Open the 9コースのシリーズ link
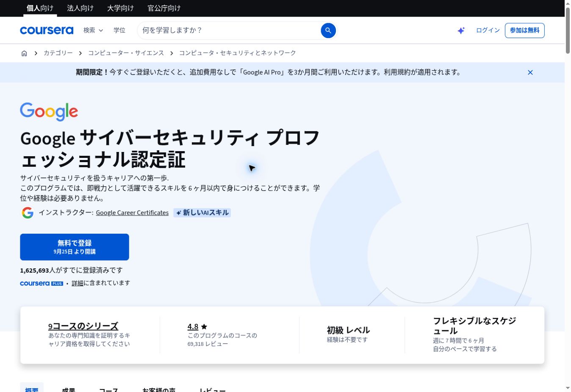Viewport: 571px width, 392px height. pos(83,326)
